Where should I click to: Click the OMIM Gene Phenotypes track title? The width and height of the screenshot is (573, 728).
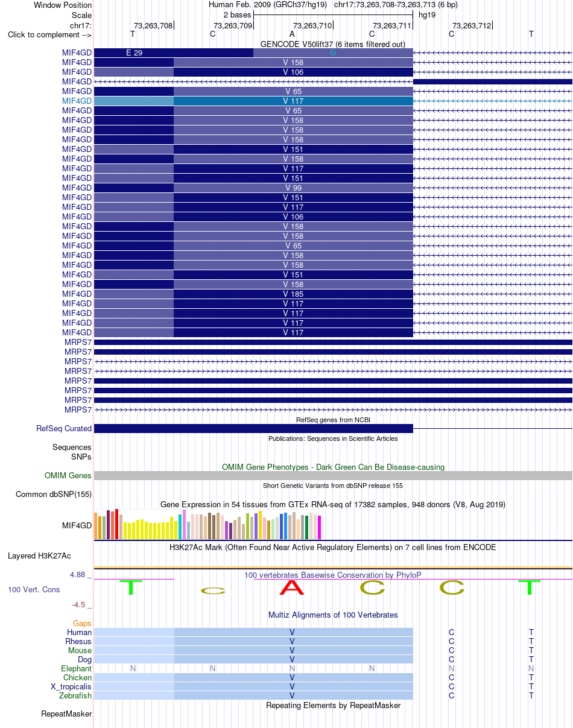click(333, 467)
